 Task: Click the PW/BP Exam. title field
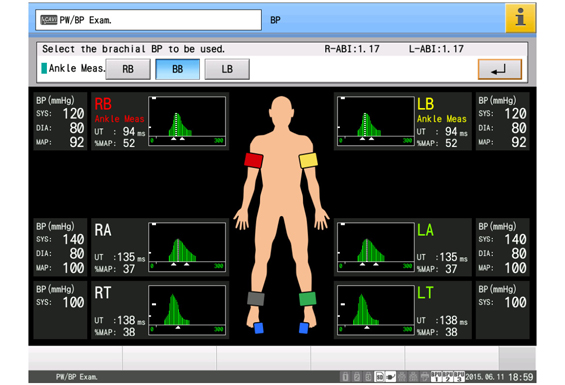coord(148,20)
